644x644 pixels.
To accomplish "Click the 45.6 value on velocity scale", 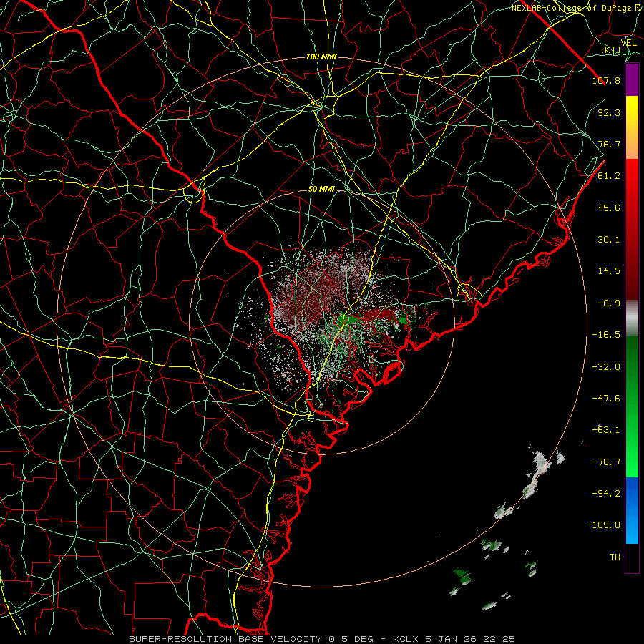I will click(609, 208).
